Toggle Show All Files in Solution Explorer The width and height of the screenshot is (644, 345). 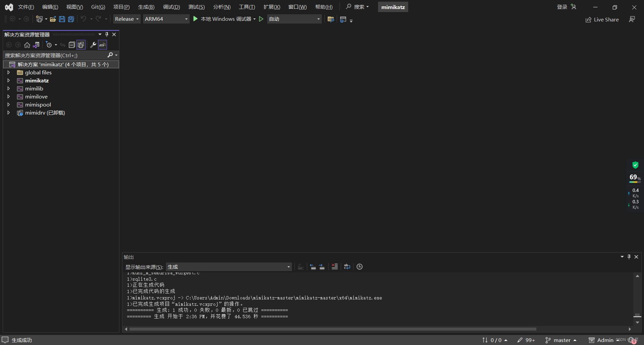[x=81, y=45]
